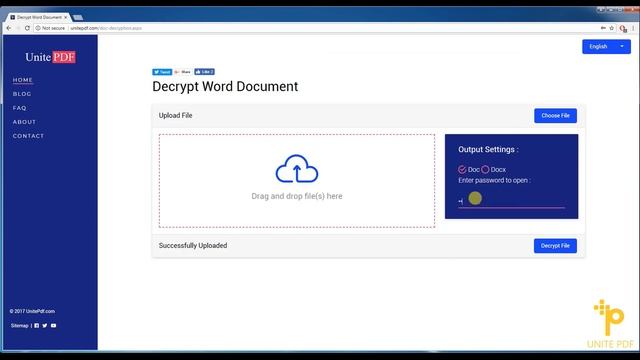Screen dimensions: 640x360
Task: Click the Decrypt File button
Action: (555, 246)
